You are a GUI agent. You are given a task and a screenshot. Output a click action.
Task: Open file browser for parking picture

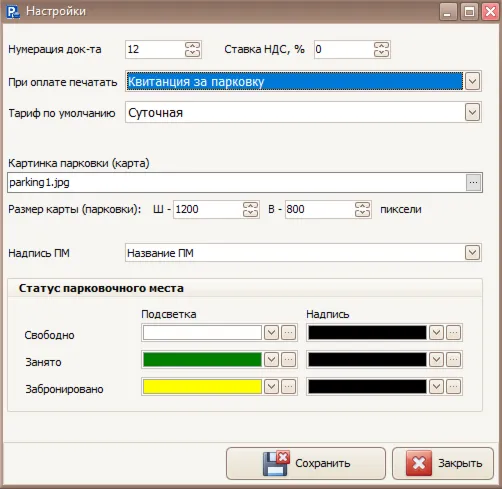click(x=473, y=182)
